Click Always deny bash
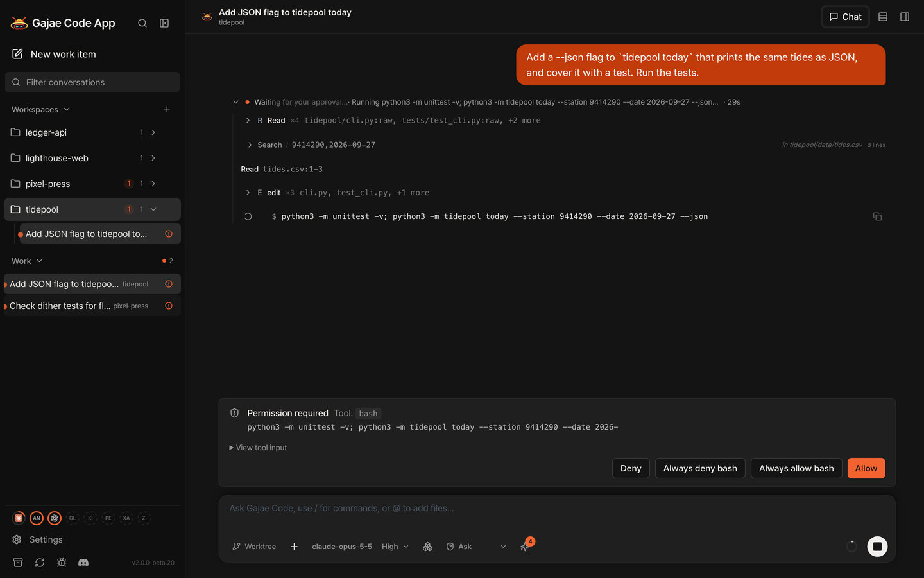924x578 pixels. (700, 468)
